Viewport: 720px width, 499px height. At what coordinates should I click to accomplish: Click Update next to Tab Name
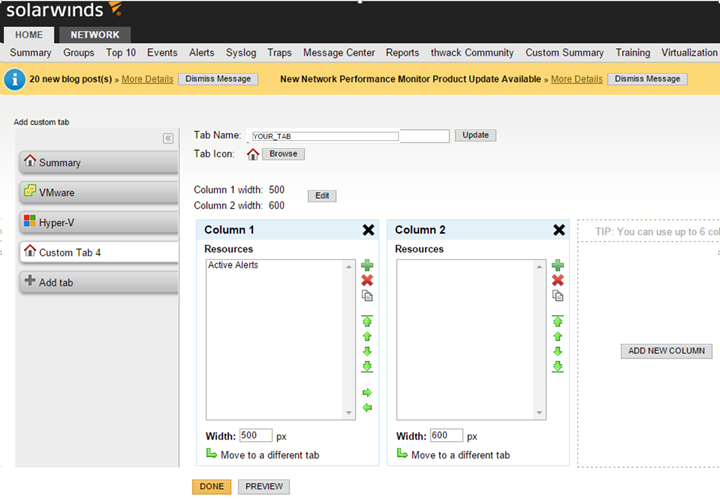475,135
